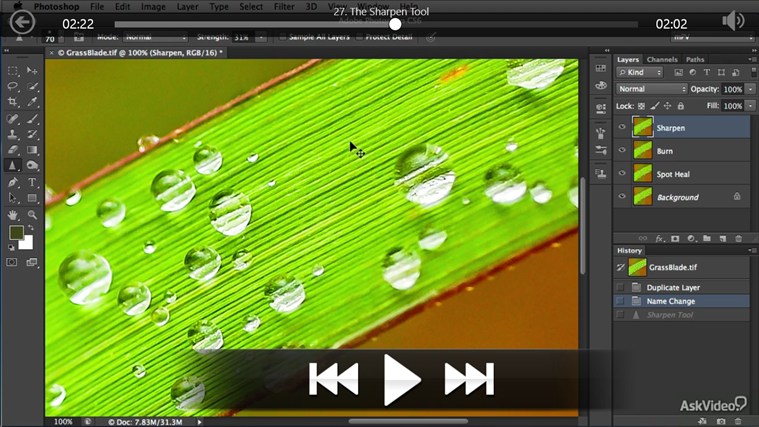Open document status bar info arrow

199,422
